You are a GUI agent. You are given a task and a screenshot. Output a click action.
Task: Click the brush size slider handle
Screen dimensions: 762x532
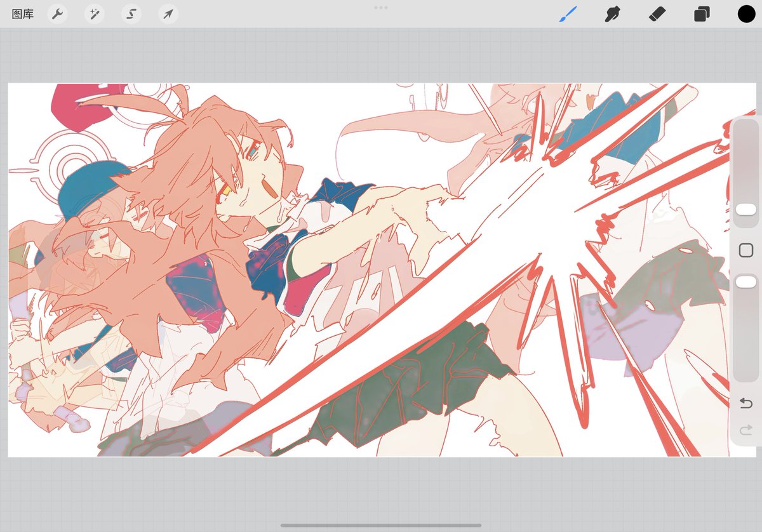pyautogui.click(x=745, y=209)
